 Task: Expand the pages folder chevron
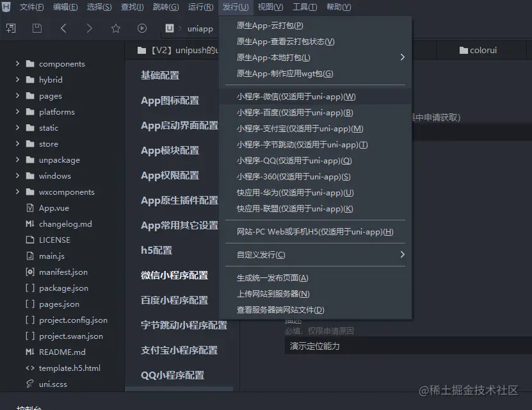click(18, 95)
